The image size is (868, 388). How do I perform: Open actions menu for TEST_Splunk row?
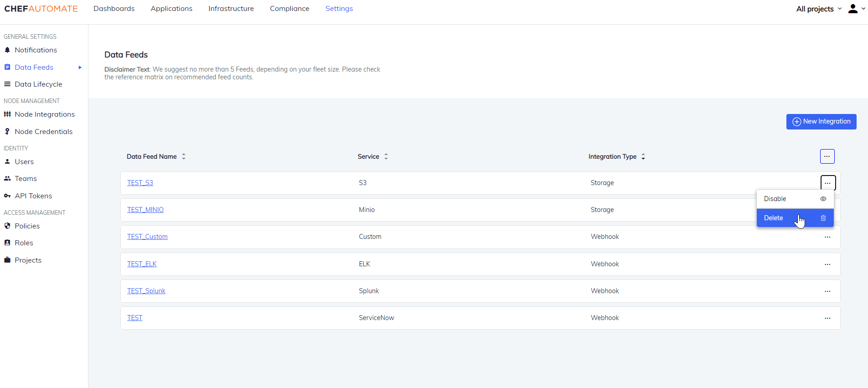(827, 291)
